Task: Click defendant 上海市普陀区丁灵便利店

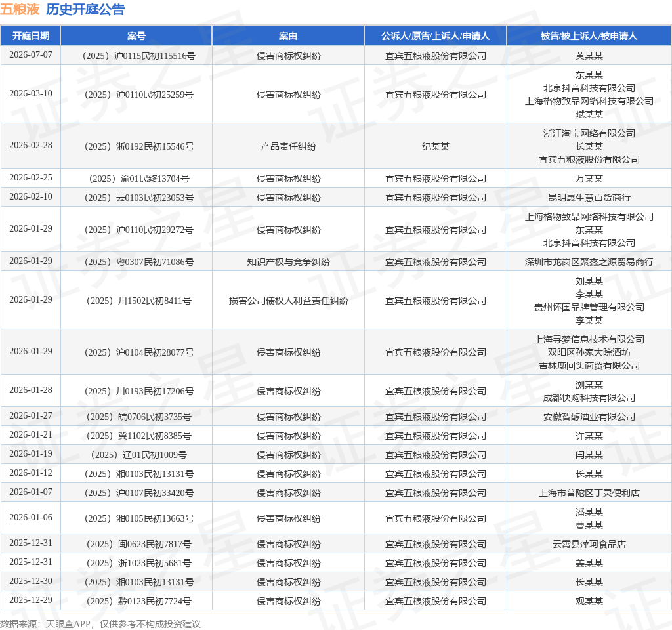Action: [589, 493]
